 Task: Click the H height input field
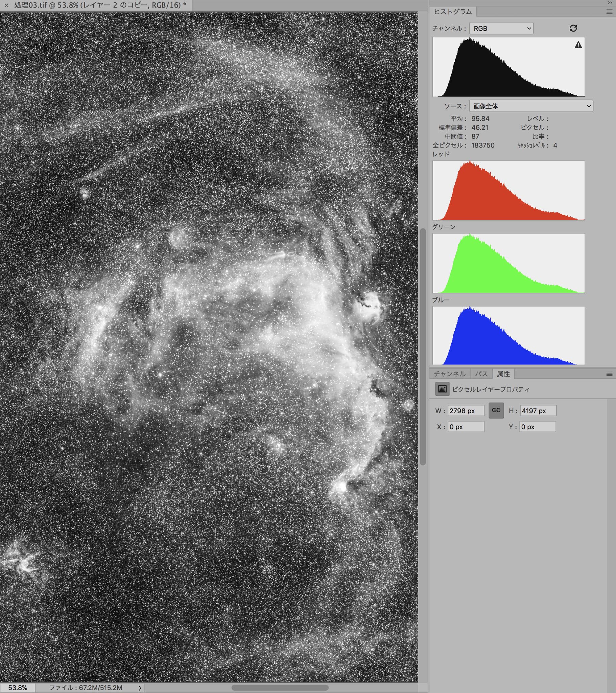(538, 410)
